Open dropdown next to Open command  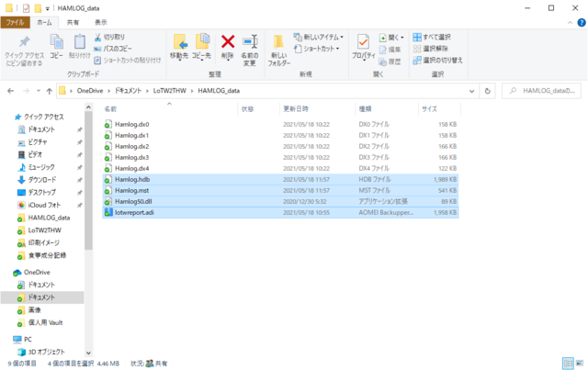402,38
